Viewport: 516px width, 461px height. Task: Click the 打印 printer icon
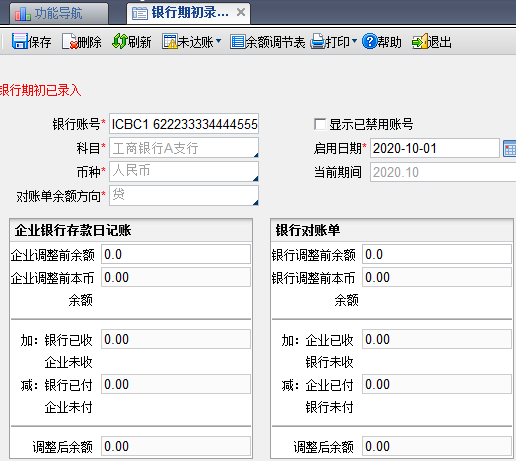317,41
